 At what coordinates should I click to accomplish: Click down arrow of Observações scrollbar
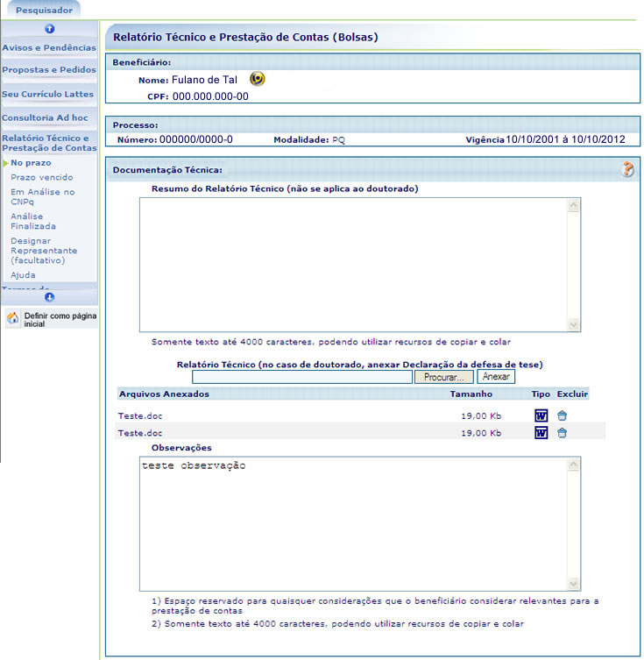pos(573,584)
